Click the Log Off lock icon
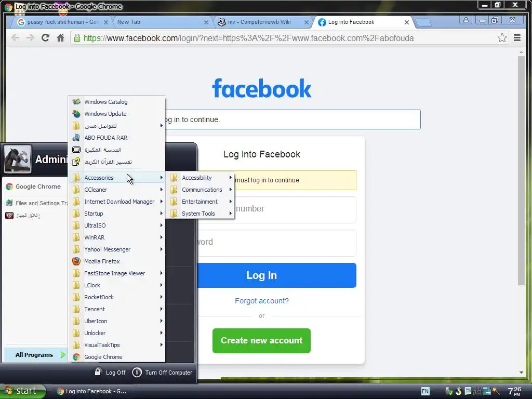 [98, 372]
